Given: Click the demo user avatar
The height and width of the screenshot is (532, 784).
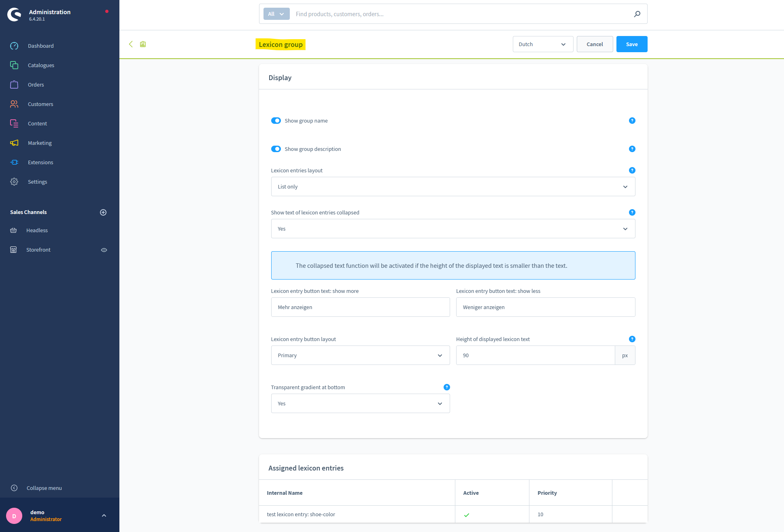Looking at the screenshot, I should coord(14,516).
